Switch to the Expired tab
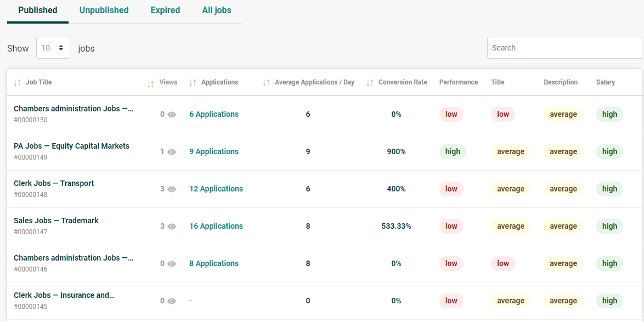This screenshot has width=644, height=322. pos(165,10)
